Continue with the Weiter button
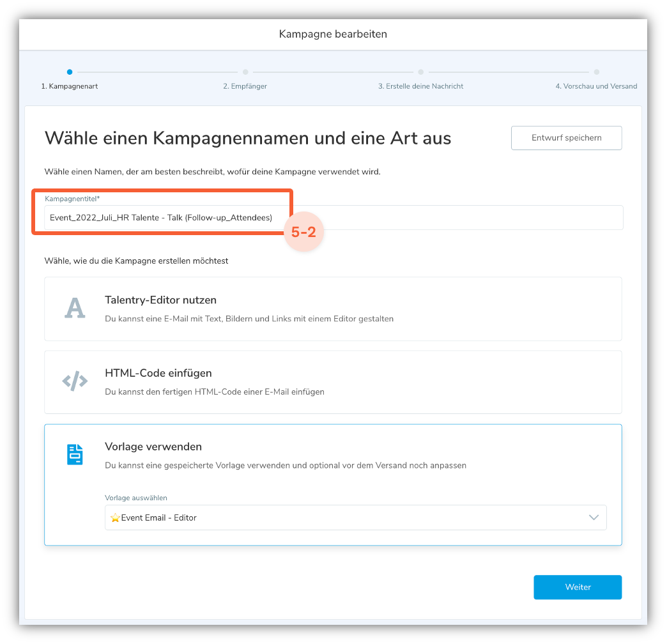Image resolution: width=667 pixels, height=644 pixels. [578, 587]
